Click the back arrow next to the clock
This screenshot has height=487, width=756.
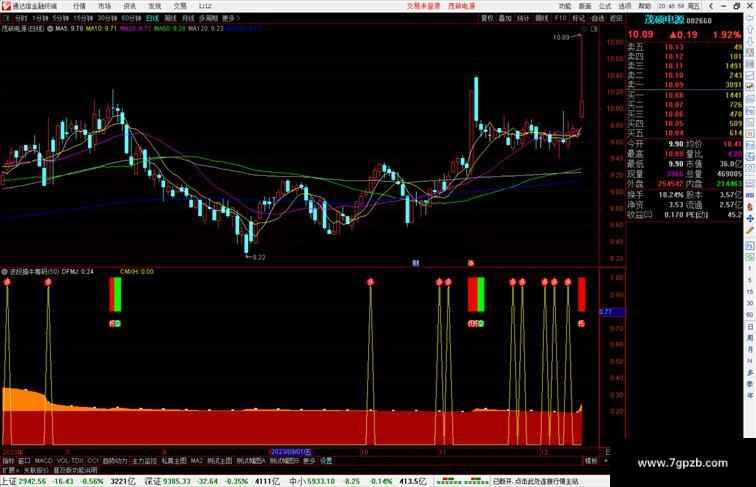click(711, 6)
